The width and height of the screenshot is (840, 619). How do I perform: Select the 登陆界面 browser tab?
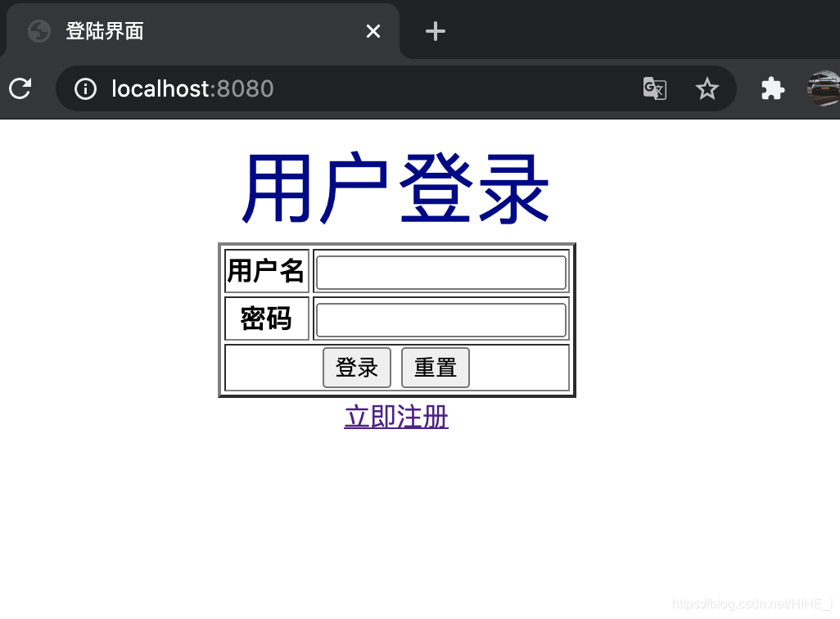pyautogui.click(x=202, y=31)
